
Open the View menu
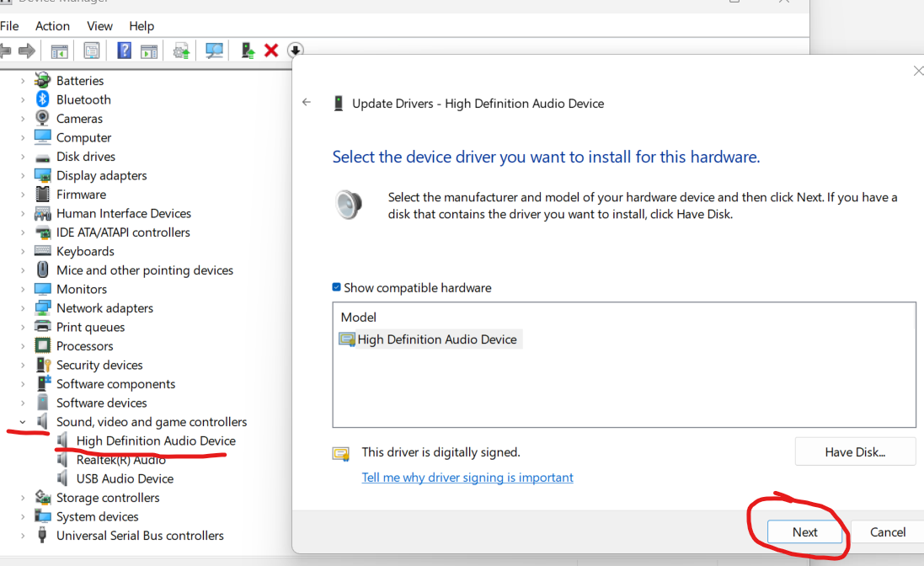coord(99,26)
